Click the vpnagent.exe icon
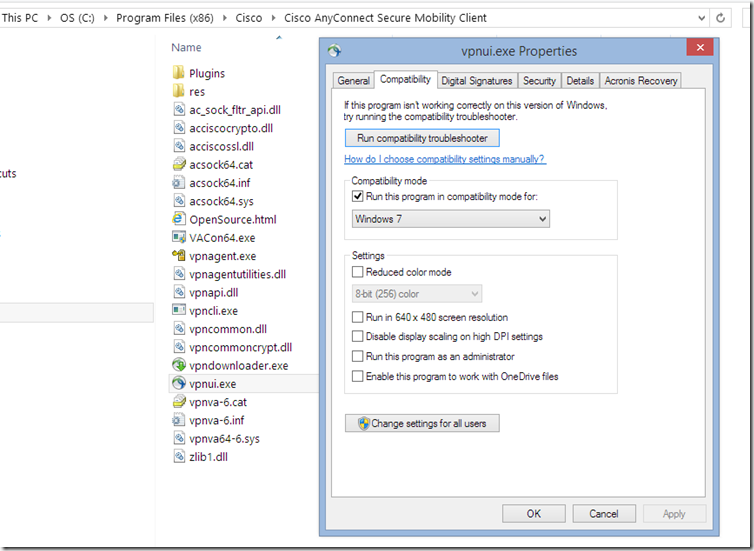The width and height of the screenshot is (754, 551). (x=178, y=255)
